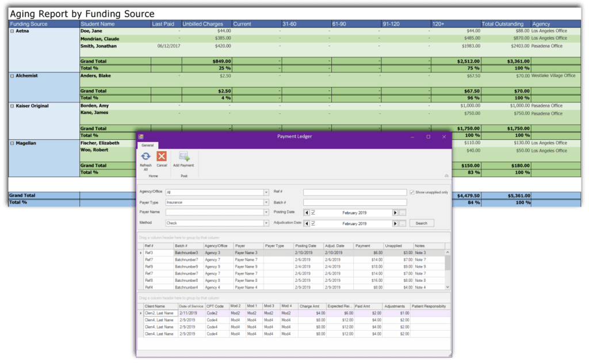Click the Adjudication Date ellipsis button
The width and height of the screenshot is (589, 364).
(402, 223)
